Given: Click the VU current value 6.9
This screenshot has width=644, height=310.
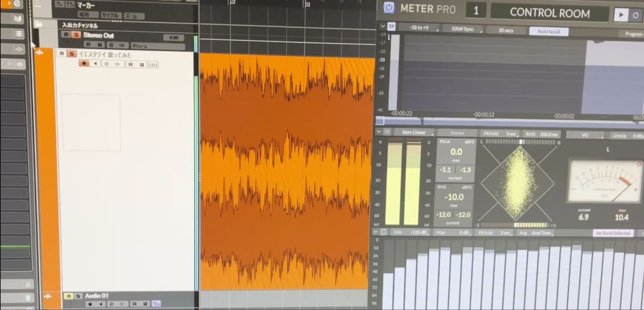Looking at the screenshot, I should (583, 217).
